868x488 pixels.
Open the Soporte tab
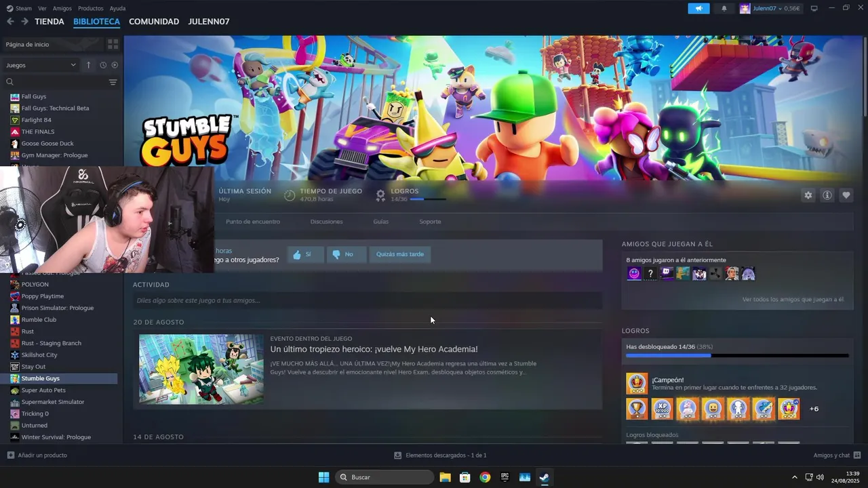pyautogui.click(x=430, y=222)
